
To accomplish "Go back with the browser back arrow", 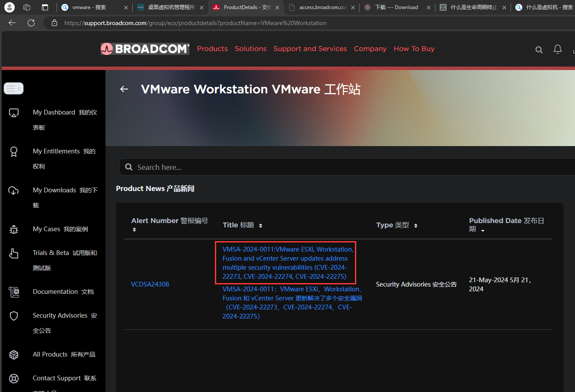I will tap(12, 23).
